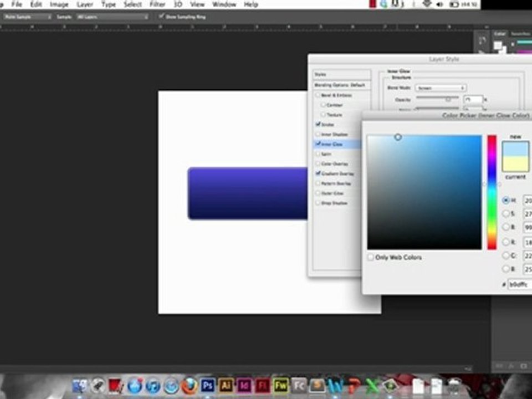532x399 pixels.
Task: Open the Filter menu
Action: 157,4
